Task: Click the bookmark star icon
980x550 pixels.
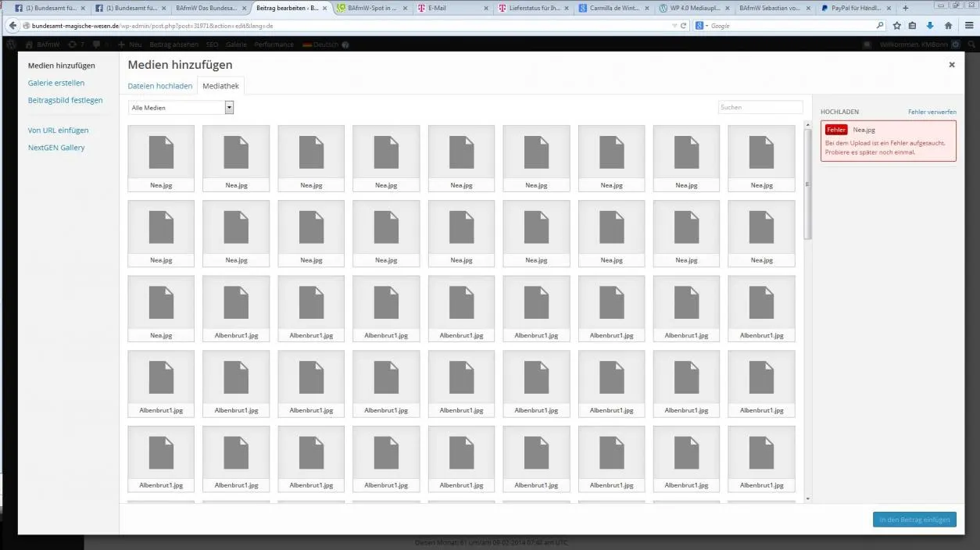Action: 896,25
